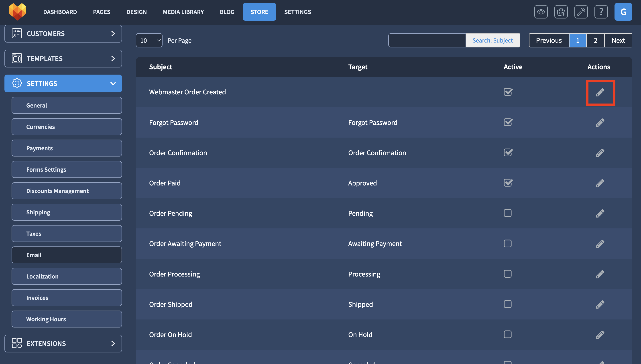641x364 pixels.
Task: Edit the Order Awaiting Payment email
Action: [600, 244]
